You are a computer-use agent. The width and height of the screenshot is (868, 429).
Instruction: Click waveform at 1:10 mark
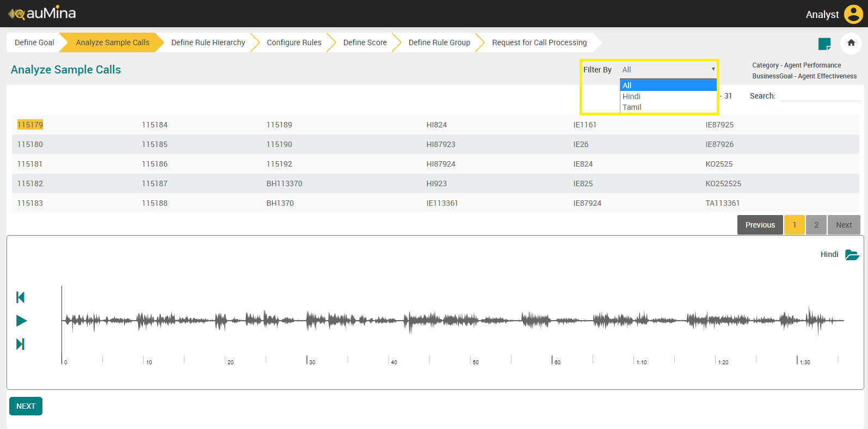click(x=634, y=321)
